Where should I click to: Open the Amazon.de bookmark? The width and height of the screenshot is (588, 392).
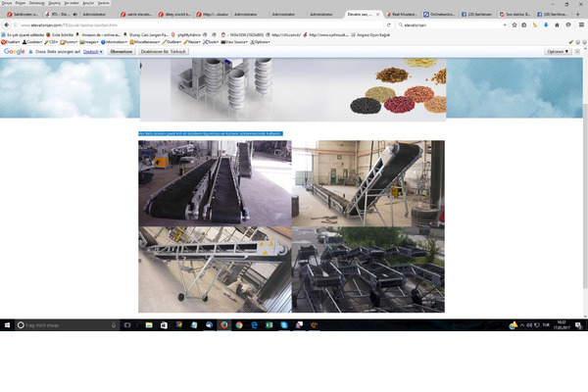tap(98, 34)
